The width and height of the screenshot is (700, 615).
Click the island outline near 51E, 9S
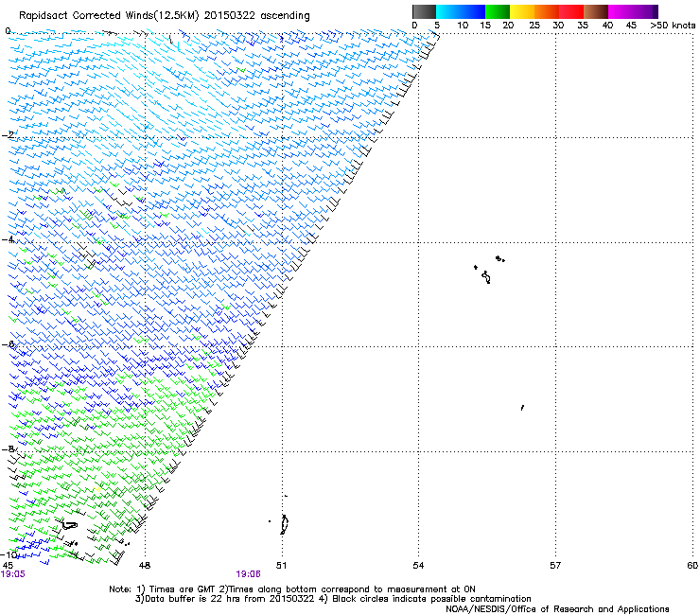pos(284,524)
